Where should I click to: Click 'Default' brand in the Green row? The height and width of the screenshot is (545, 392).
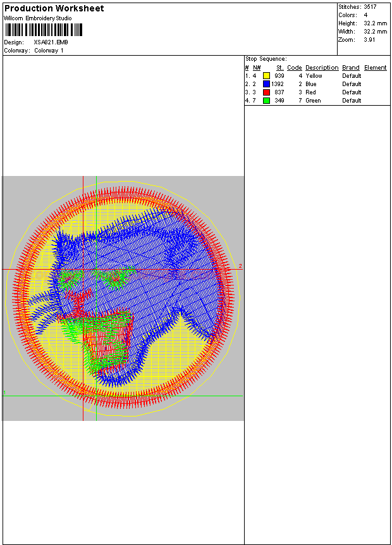(x=352, y=101)
